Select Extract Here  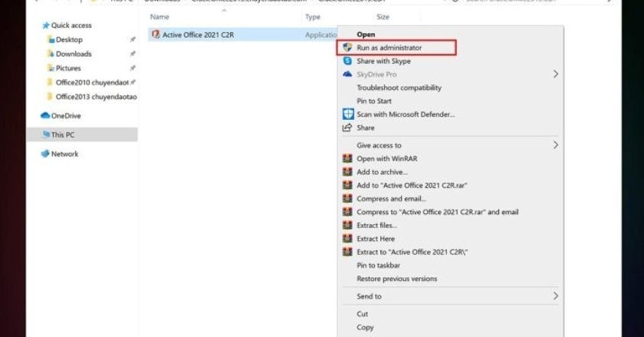pos(376,239)
